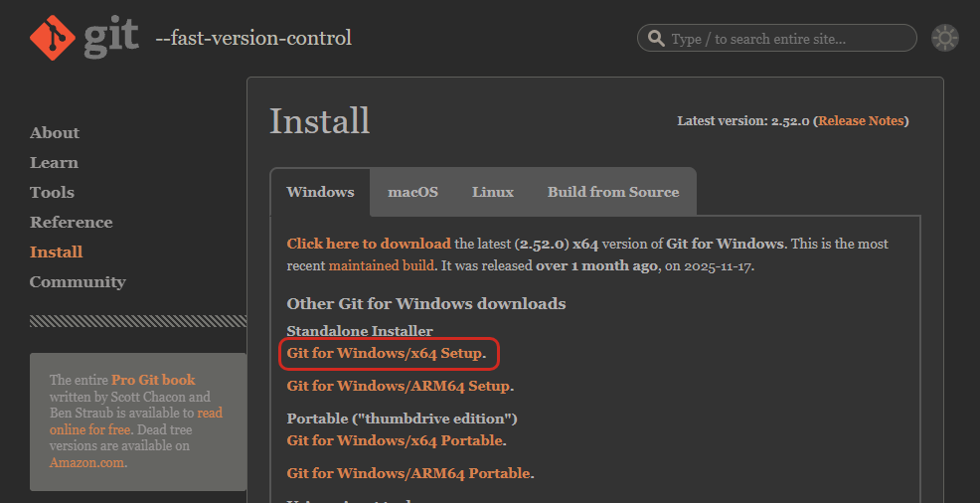Click 'read online for free' link
The height and width of the screenshot is (503, 980).
coord(135,421)
